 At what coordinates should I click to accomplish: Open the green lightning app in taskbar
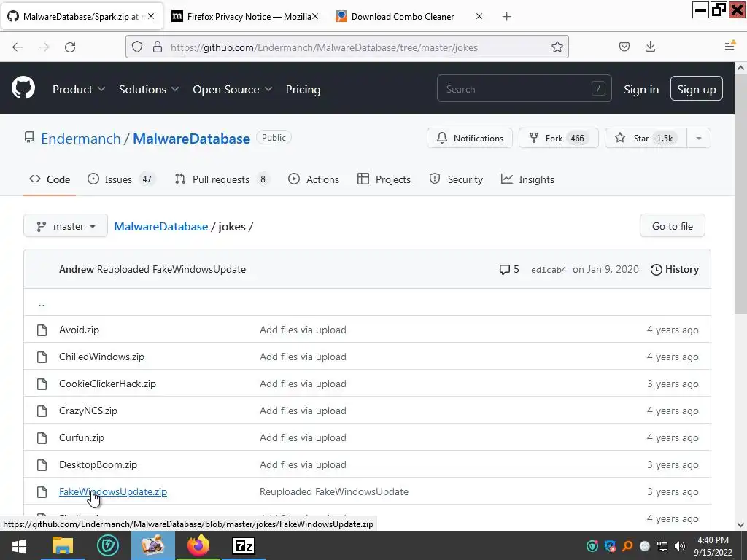[x=108, y=545]
